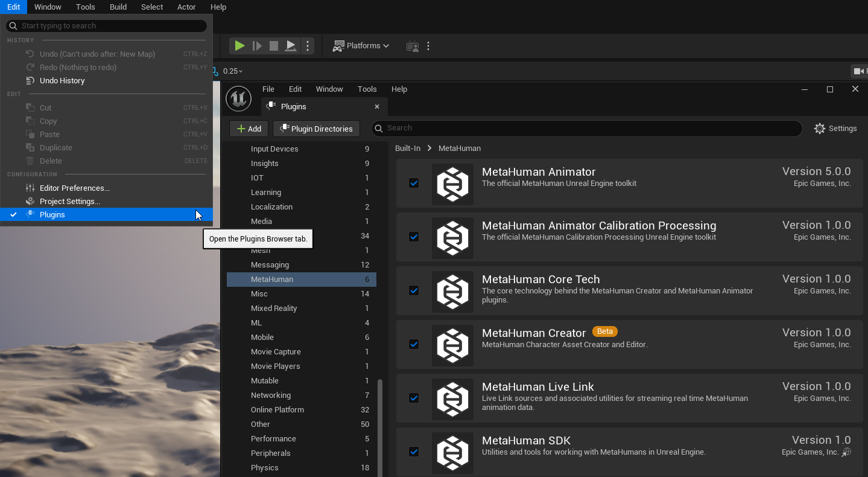Open Project Settings from Edit menu

(106, 202)
